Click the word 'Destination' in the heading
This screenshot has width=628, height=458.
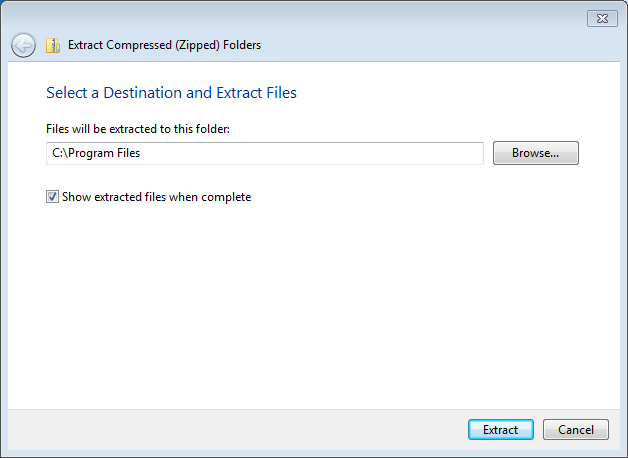(x=143, y=93)
